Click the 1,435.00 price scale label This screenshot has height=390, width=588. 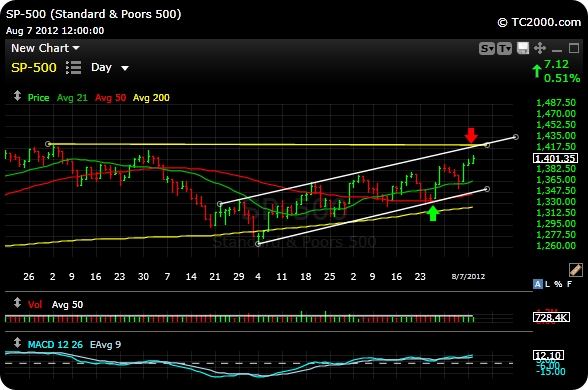click(556, 136)
